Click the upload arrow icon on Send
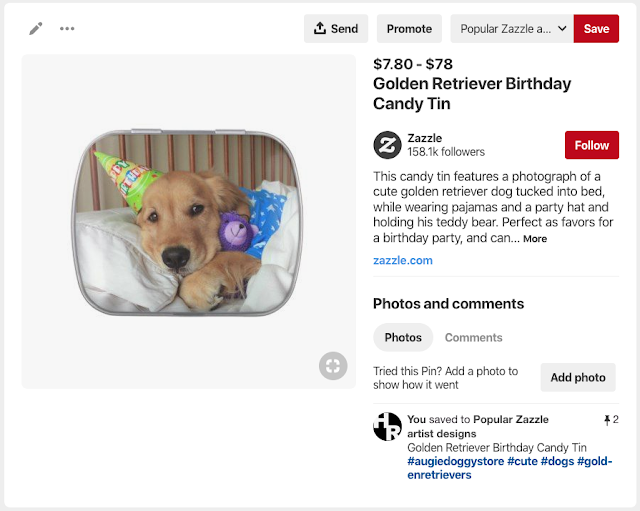The width and height of the screenshot is (640, 511). point(320,28)
